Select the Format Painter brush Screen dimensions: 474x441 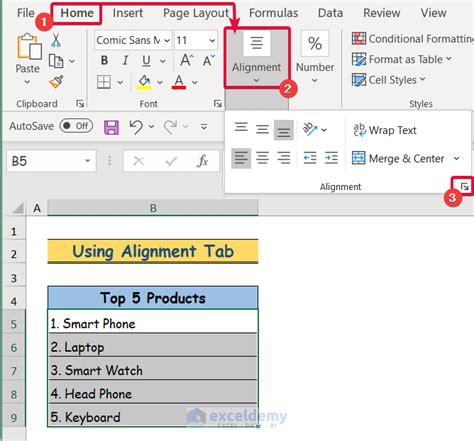[56, 82]
